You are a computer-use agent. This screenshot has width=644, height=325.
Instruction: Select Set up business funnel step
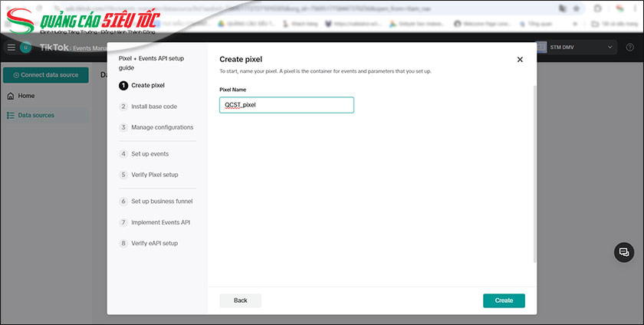pos(161,202)
